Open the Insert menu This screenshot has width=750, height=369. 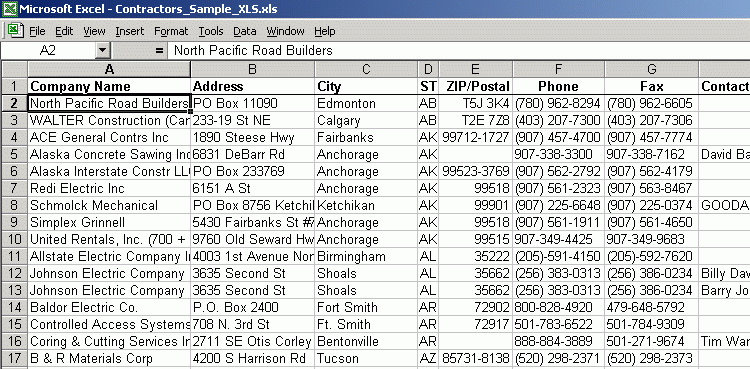click(130, 31)
